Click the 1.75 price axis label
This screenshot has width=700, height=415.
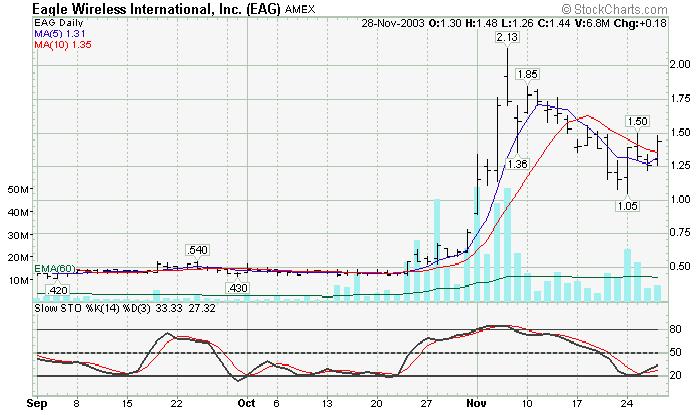[681, 99]
